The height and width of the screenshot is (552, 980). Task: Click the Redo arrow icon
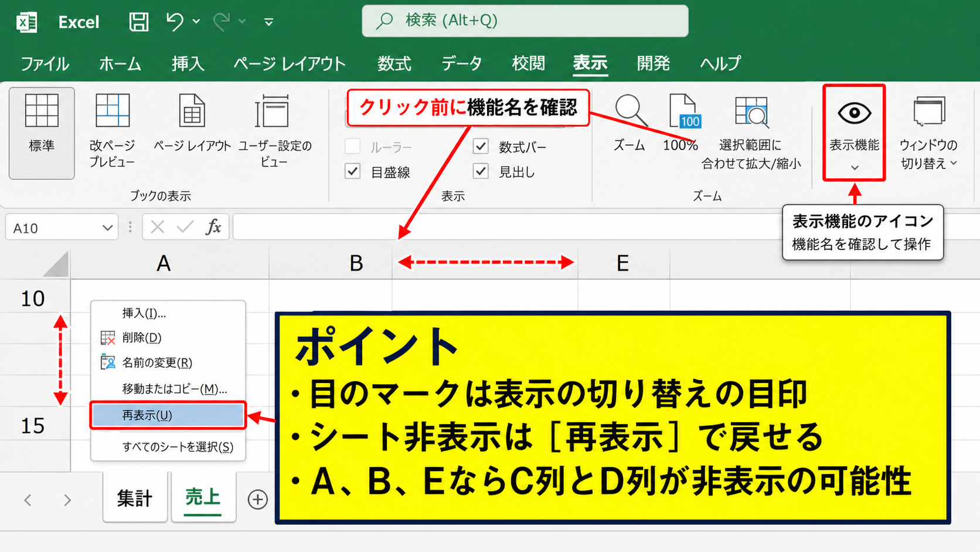[222, 22]
